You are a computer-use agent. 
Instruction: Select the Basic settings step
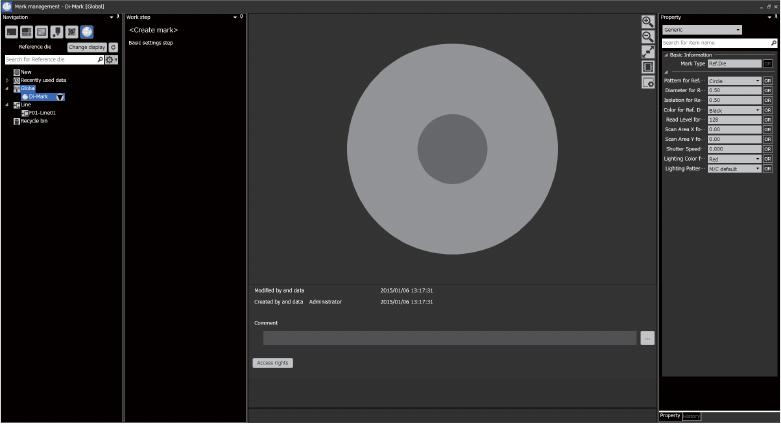tap(151, 43)
